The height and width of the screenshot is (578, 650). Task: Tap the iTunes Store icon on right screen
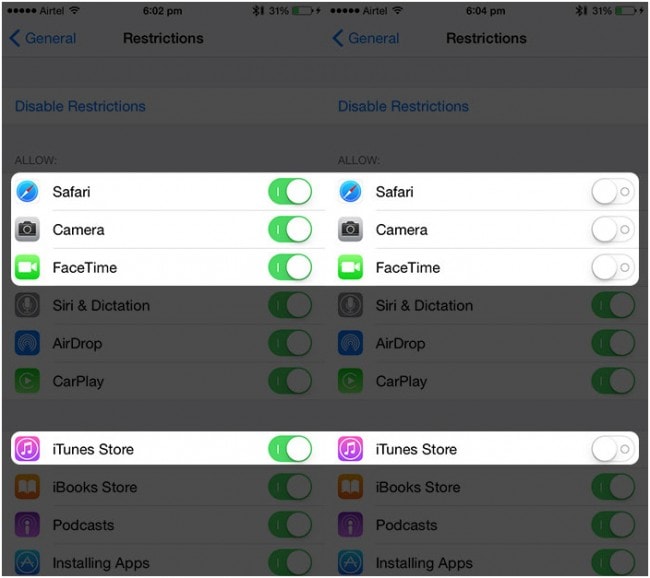[x=351, y=449]
